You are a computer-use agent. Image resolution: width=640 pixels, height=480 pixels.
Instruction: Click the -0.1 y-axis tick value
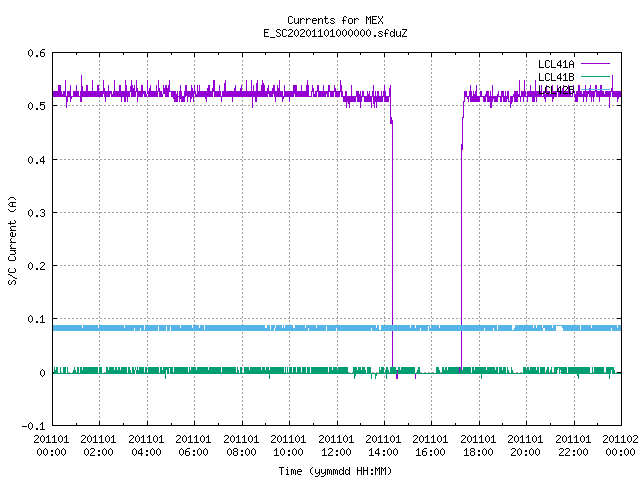click(33, 426)
